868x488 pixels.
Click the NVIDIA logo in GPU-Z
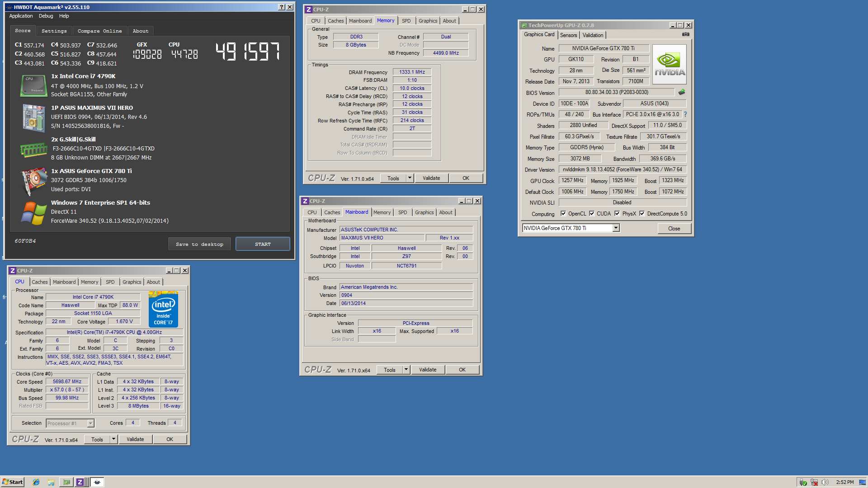[x=670, y=64]
